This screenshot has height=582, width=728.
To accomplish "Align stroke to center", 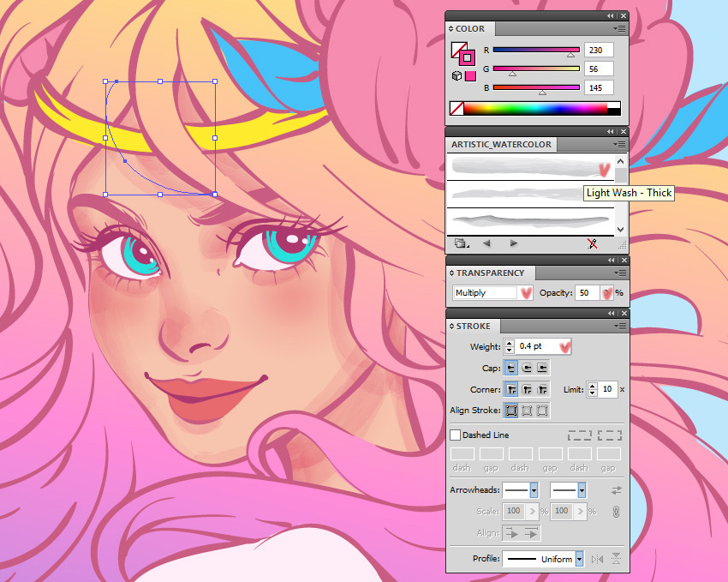I will pyautogui.click(x=511, y=410).
